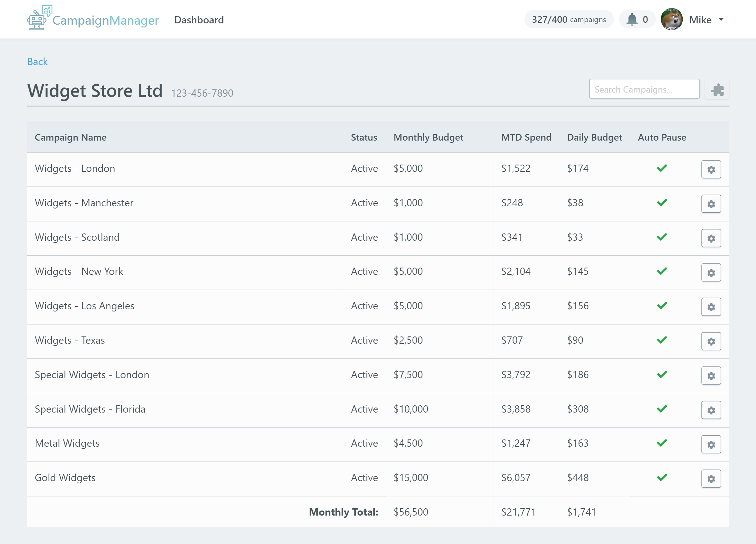Select the Special Widgets - Florida campaign name
This screenshot has height=544, width=756.
tap(90, 409)
